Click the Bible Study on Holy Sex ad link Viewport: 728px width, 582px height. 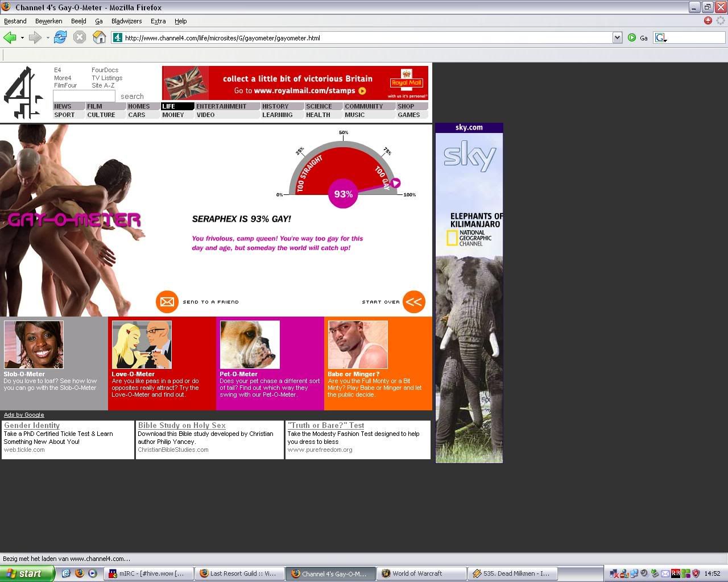(x=182, y=425)
